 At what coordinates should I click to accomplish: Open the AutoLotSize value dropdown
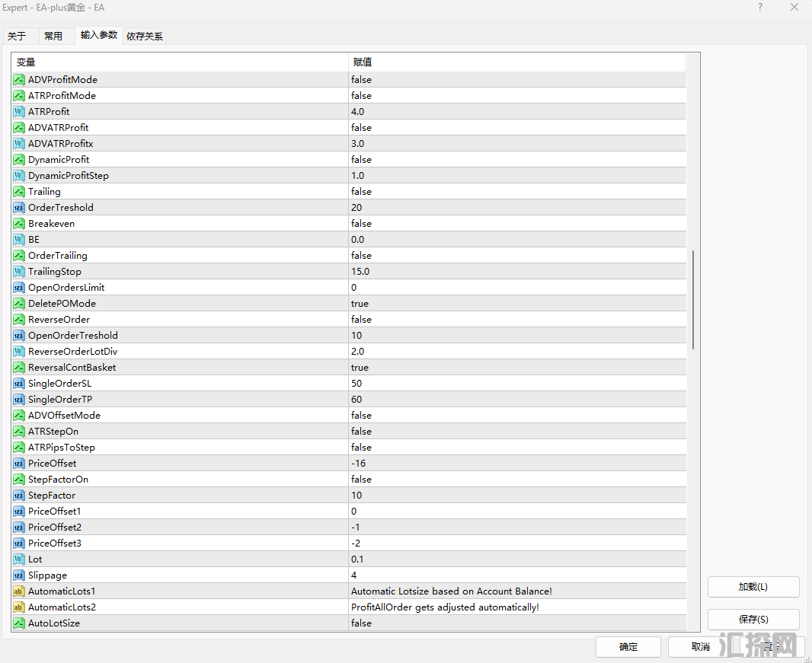361,623
